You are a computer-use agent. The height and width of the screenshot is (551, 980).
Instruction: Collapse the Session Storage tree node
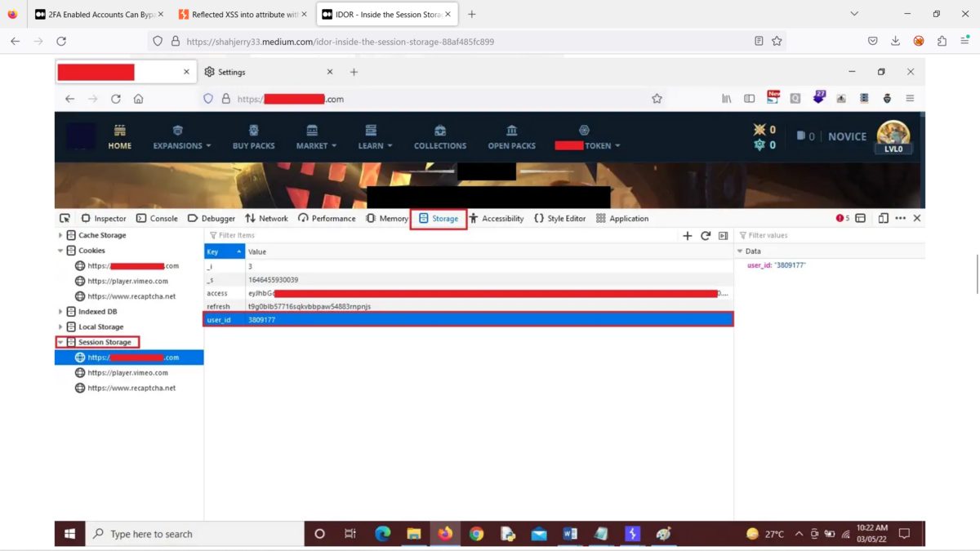[x=60, y=342]
